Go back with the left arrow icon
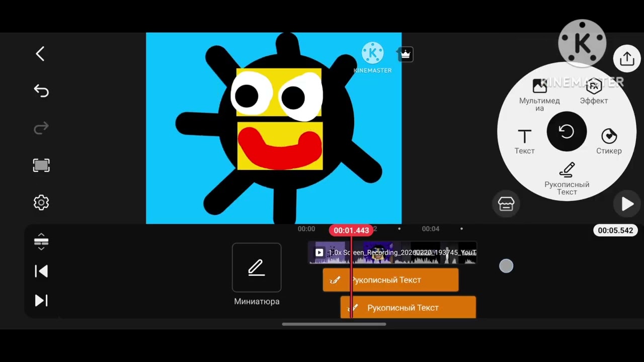This screenshot has width=644, height=362. point(40,54)
